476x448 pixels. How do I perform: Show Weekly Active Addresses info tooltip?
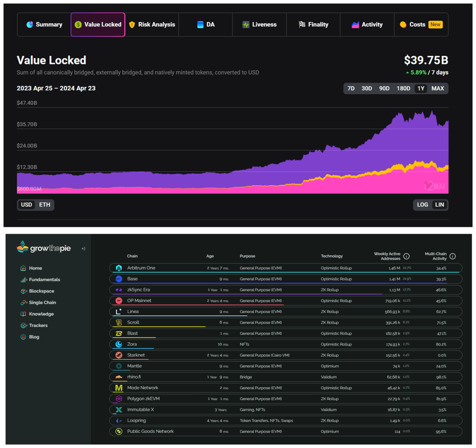[407, 256]
